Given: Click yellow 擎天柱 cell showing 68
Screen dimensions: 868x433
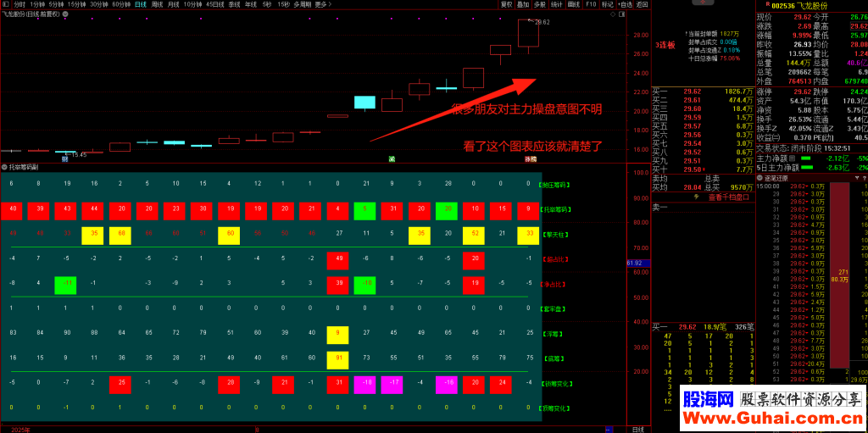Looking at the screenshot, I should click(x=120, y=236).
